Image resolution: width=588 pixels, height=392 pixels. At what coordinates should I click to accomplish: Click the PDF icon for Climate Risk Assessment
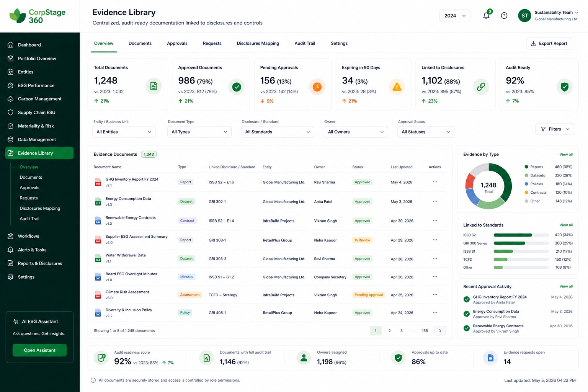click(x=98, y=295)
